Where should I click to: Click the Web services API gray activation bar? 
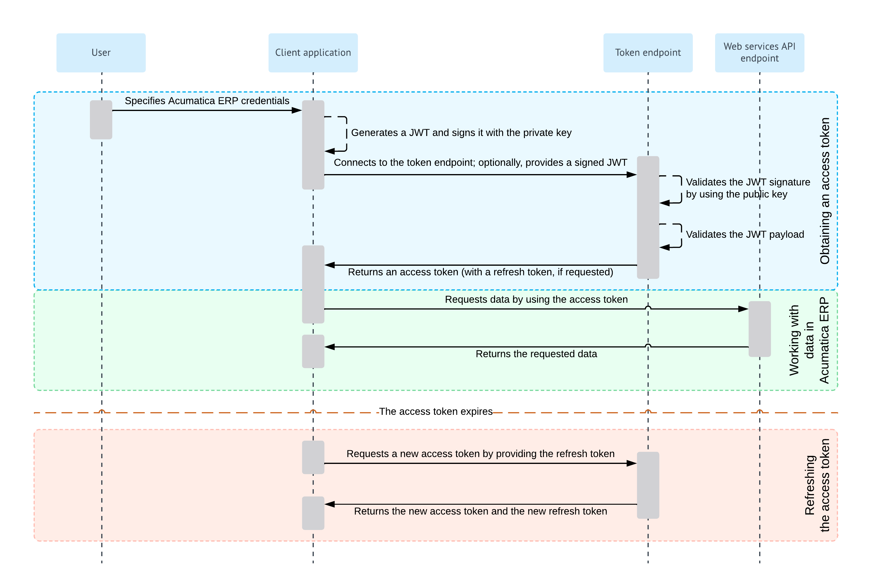point(759,329)
